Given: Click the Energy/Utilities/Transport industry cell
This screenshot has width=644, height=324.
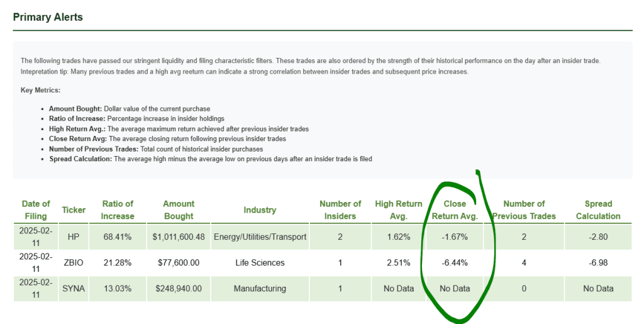Looking at the screenshot, I should (260, 237).
